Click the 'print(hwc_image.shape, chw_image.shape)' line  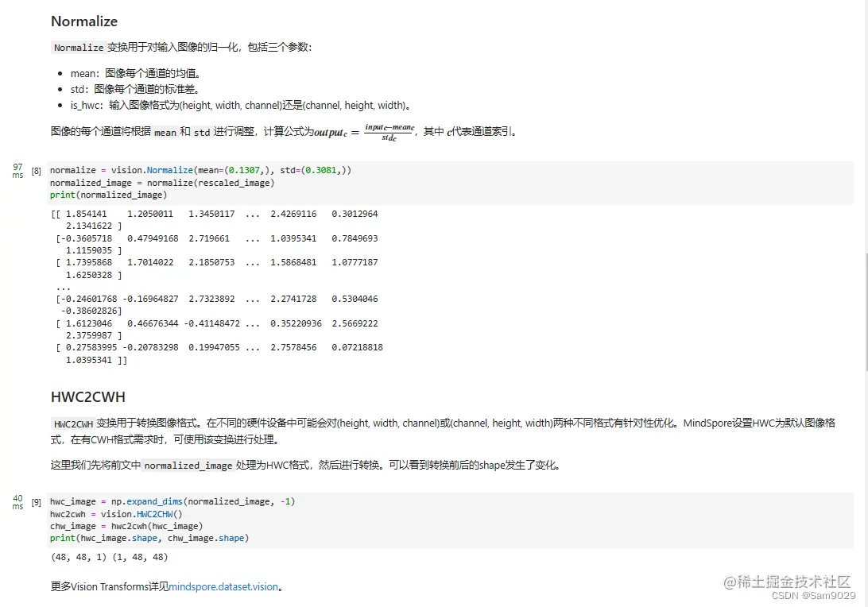click(x=149, y=538)
